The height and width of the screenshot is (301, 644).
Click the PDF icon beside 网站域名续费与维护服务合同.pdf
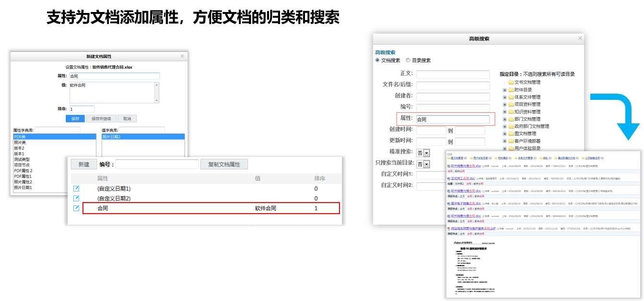[449, 229]
